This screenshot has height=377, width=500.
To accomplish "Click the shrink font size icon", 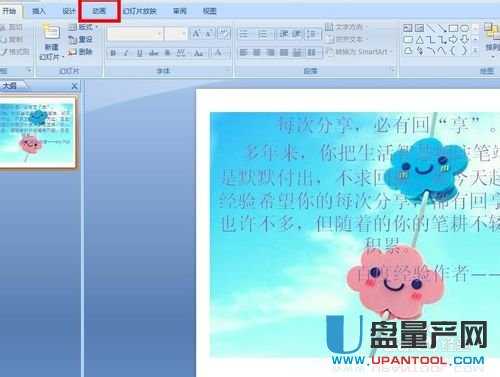I will 209,33.
